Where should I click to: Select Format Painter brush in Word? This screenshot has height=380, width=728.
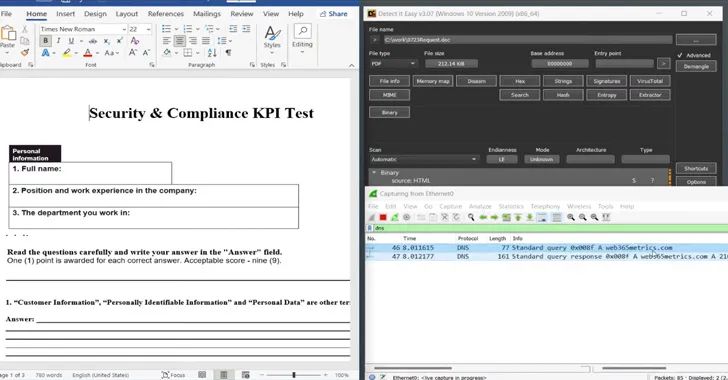25,52
